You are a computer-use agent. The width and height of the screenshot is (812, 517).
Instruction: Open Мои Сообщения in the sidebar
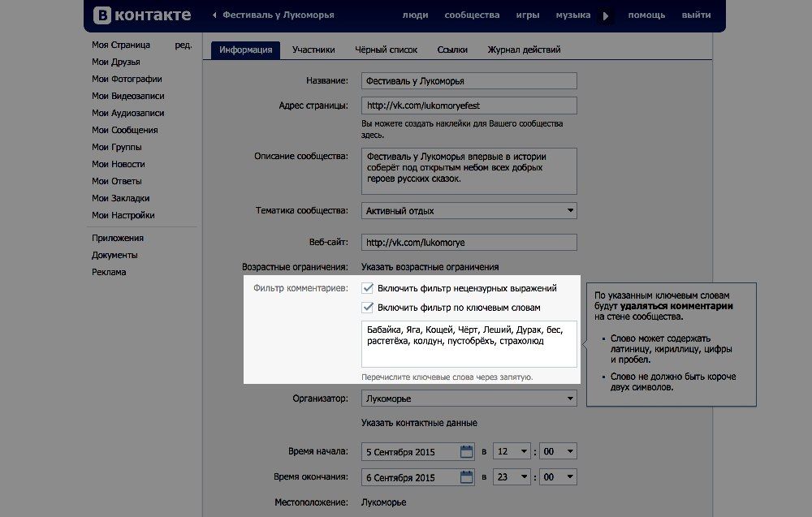[x=124, y=130]
